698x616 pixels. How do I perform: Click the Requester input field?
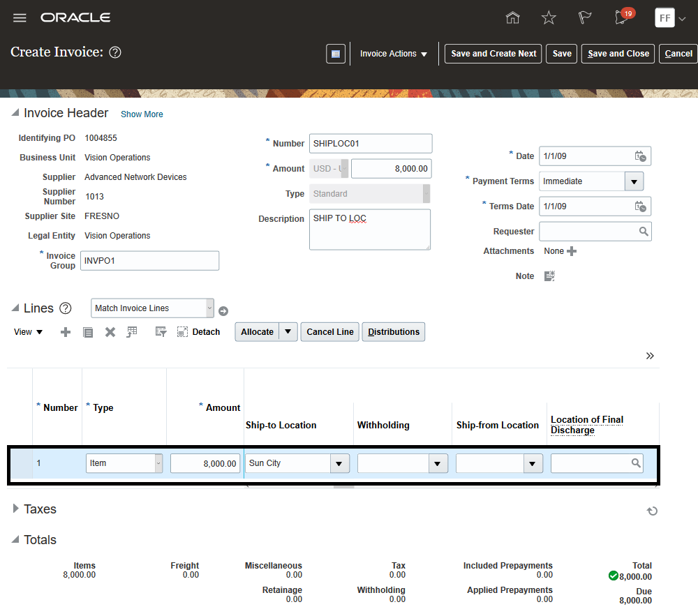pyautogui.click(x=595, y=232)
